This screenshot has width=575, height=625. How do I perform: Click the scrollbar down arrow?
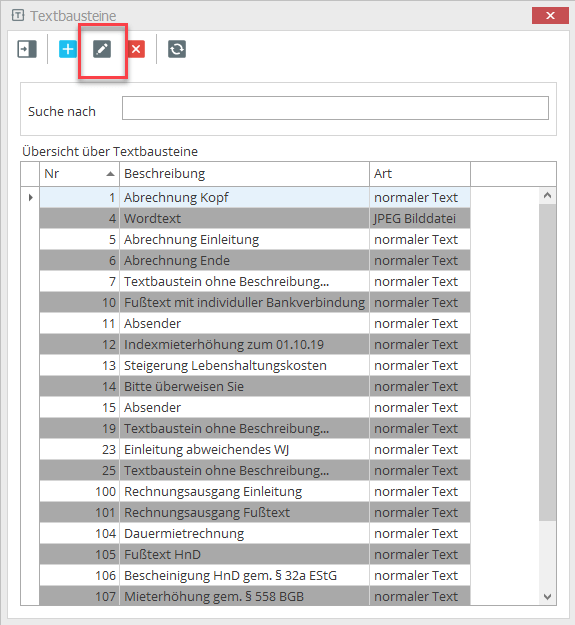(x=548, y=596)
